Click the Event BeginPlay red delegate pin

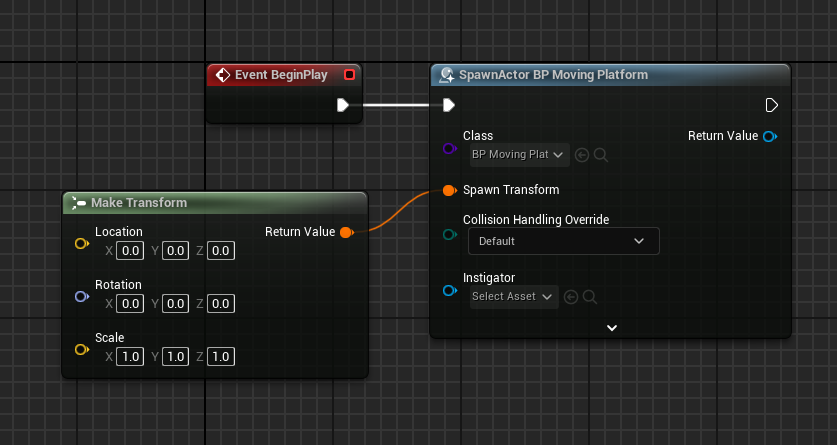(349, 75)
